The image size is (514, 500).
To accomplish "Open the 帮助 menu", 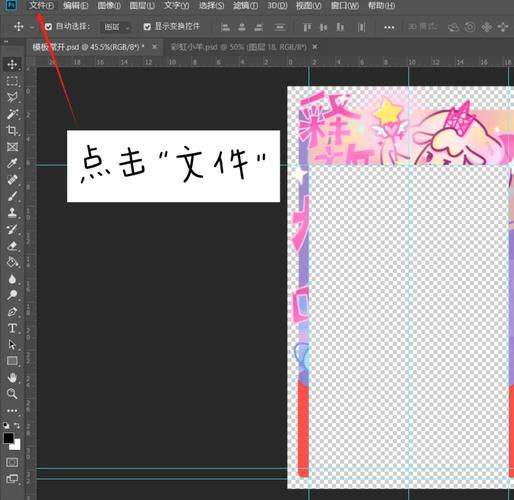I will (x=381, y=6).
